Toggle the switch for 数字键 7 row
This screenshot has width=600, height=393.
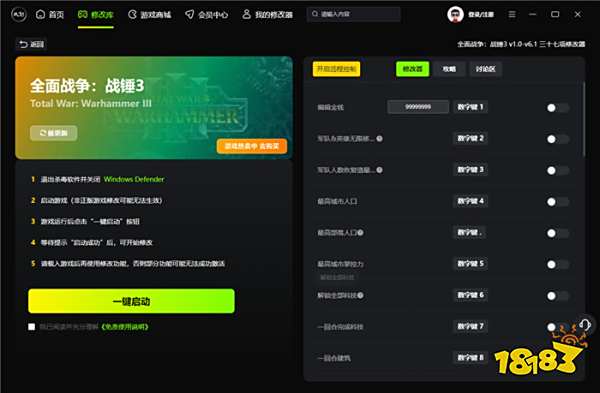pyautogui.click(x=558, y=327)
